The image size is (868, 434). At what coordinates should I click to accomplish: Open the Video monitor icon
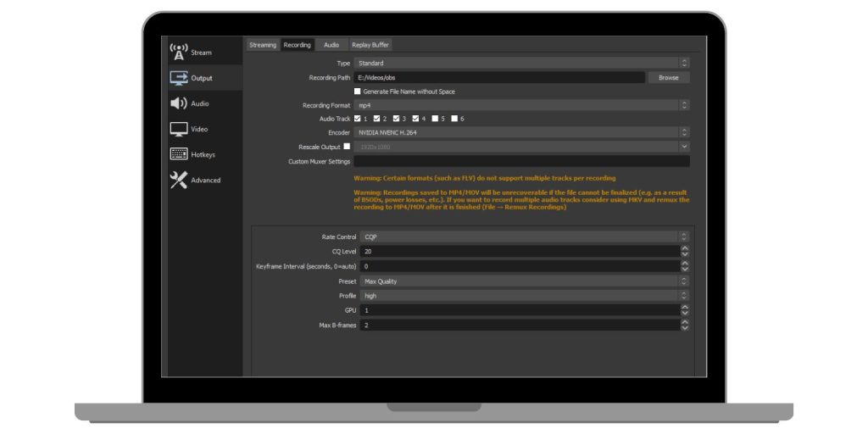pos(179,130)
